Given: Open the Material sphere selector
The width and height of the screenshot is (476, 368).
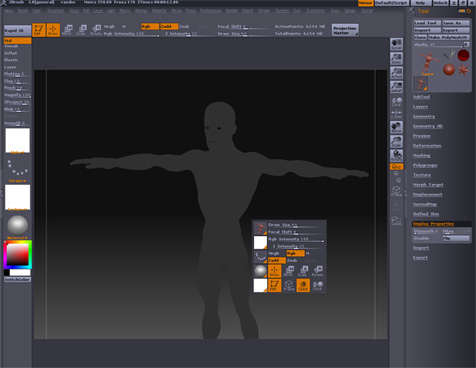Looking at the screenshot, I should click(17, 225).
